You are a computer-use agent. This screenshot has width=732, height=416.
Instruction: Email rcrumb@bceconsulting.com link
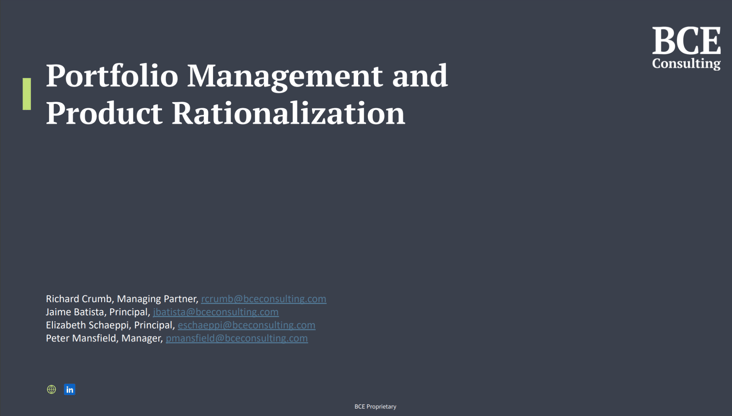tap(264, 299)
